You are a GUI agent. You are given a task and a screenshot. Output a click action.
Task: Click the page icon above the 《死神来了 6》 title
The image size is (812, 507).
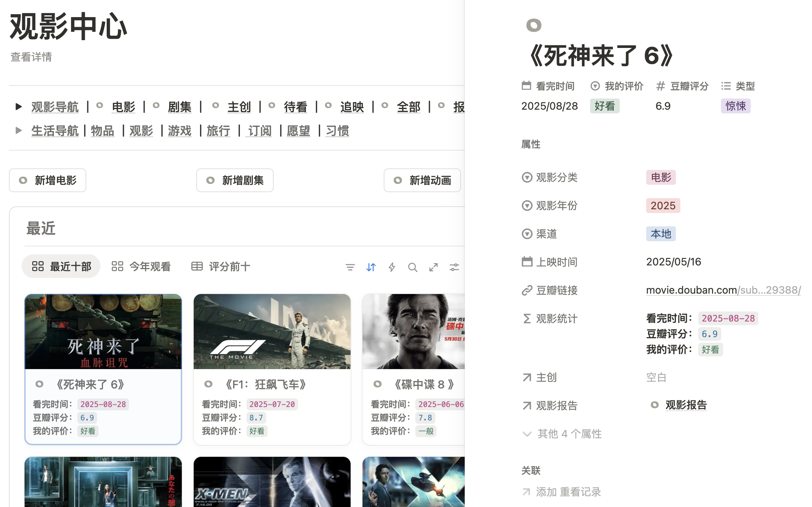pyautogui.click(x=534, y=25)
